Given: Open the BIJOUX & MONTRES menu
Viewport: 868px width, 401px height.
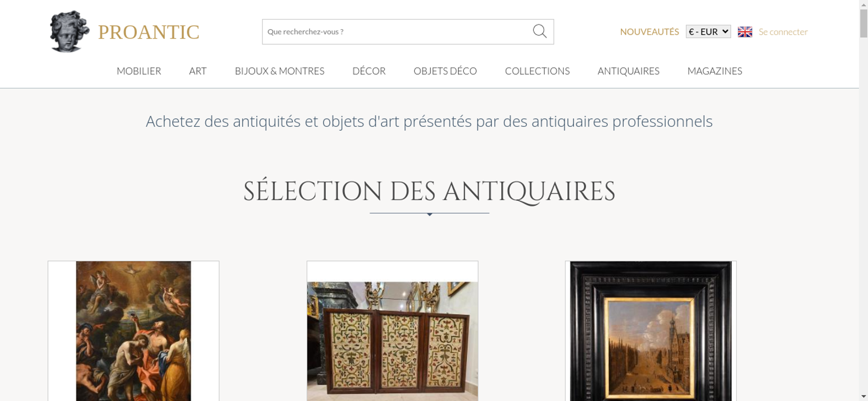Looking at the screenshot, I should [x=279, y=71].
